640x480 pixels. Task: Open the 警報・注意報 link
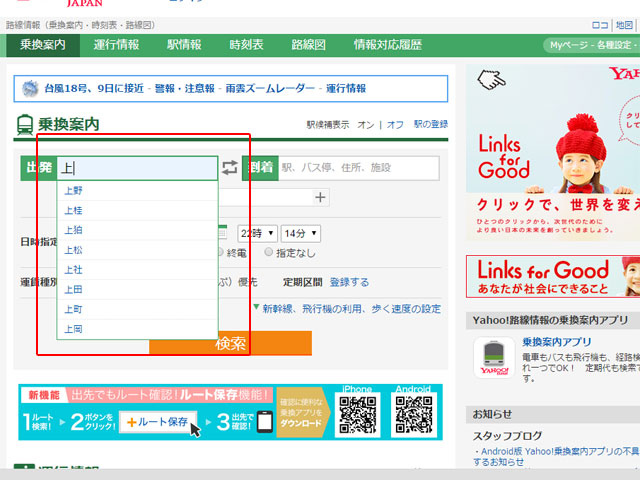click(184, 89)
